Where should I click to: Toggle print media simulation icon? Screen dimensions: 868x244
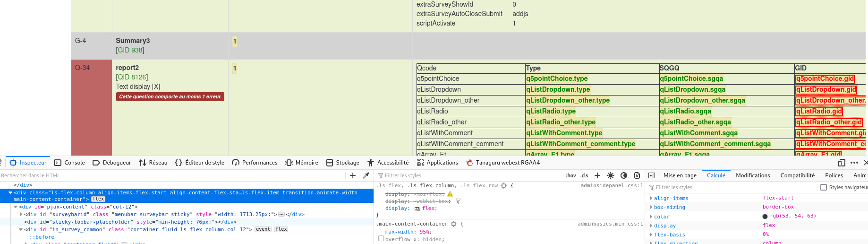(x=637, y=175)
